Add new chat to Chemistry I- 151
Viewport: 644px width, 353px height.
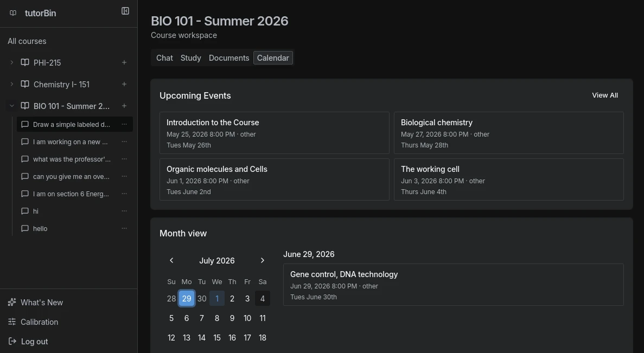tap(124, 84)
